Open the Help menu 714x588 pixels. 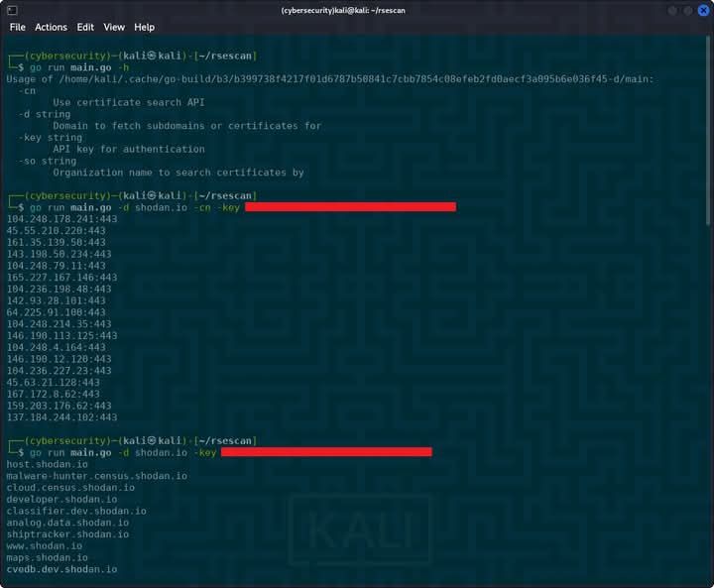point(145,28)
